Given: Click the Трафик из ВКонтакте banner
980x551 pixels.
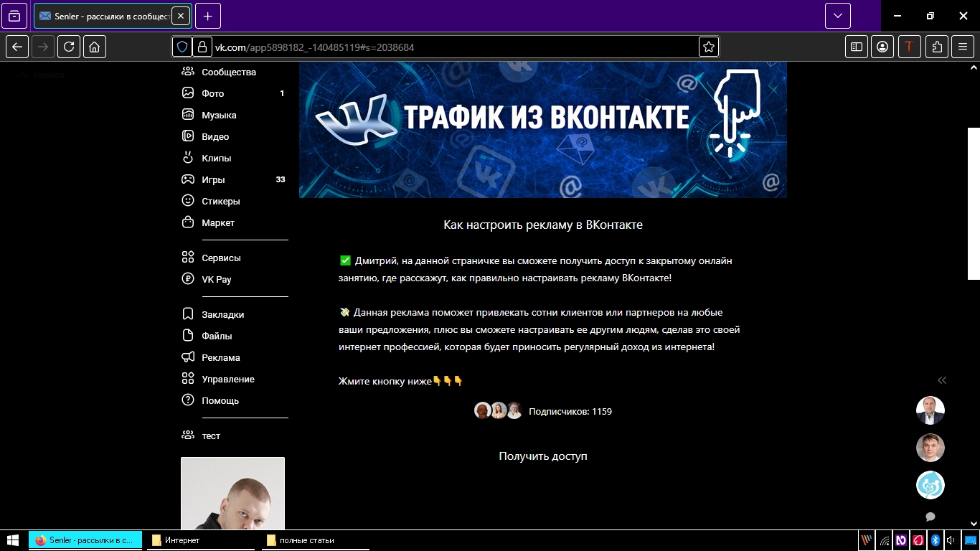Looking at the screenshot, I should point(543,130).
